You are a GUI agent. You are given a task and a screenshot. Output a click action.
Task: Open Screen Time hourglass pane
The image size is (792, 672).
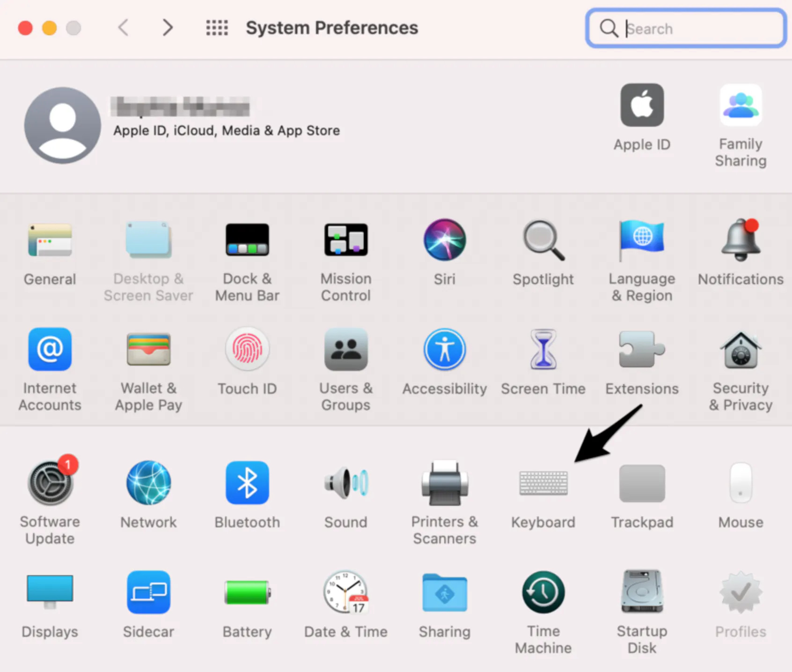543,349
